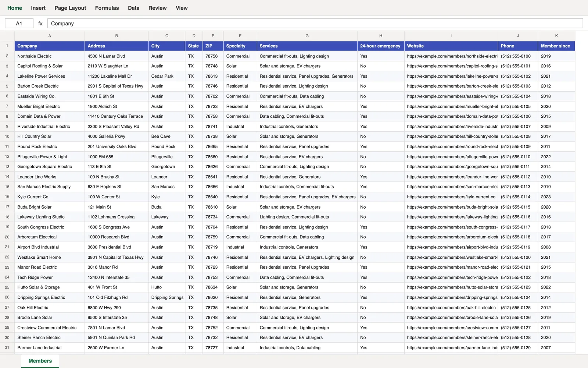Select Westlake Smart Home cell
This screenshot has height=368, width=588.
(x=50, y=257)
